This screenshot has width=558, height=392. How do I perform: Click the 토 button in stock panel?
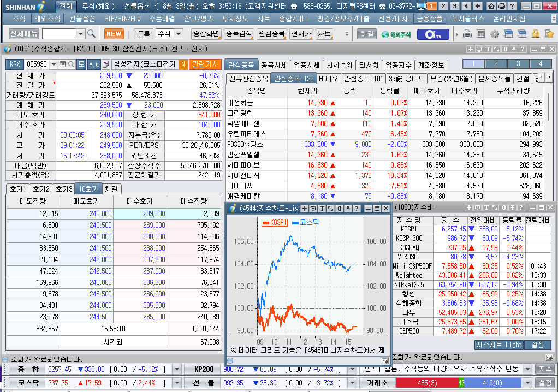coord(81,64)
